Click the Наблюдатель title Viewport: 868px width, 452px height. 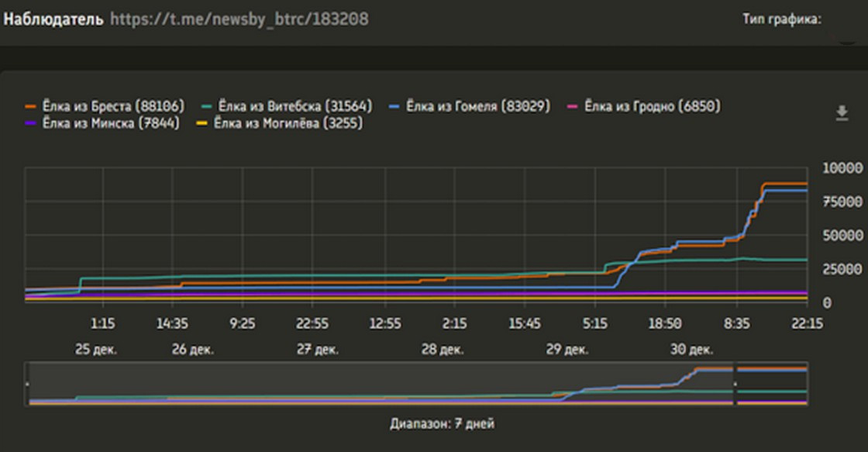click(x=53, y=19)
